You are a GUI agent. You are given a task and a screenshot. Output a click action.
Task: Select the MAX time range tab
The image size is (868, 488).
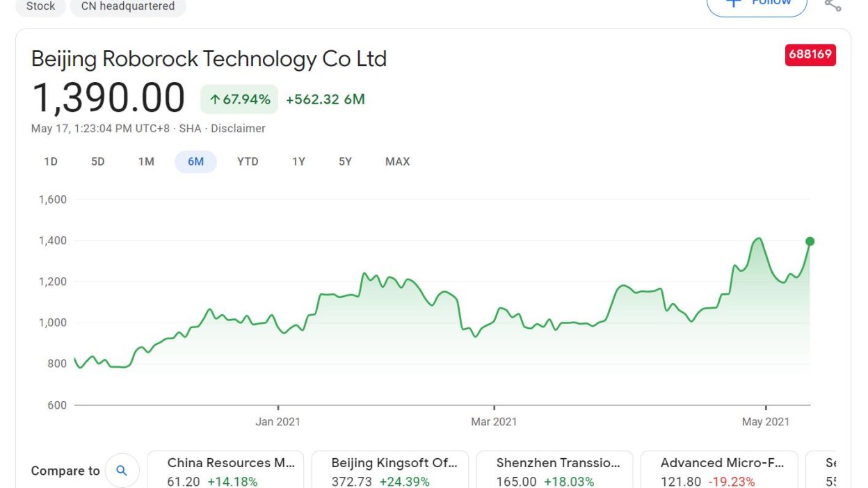point(398,161)
